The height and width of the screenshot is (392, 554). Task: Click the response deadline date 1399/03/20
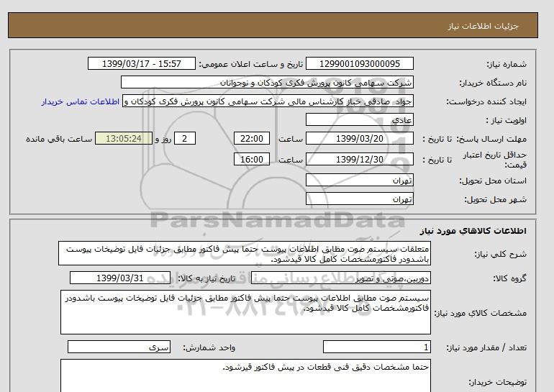point(359,138)
